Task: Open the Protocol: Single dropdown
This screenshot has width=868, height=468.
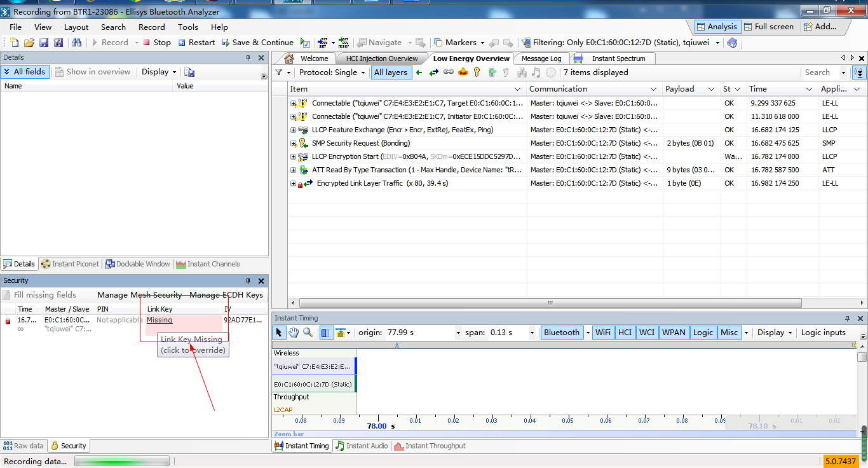Action: (332, 72)
